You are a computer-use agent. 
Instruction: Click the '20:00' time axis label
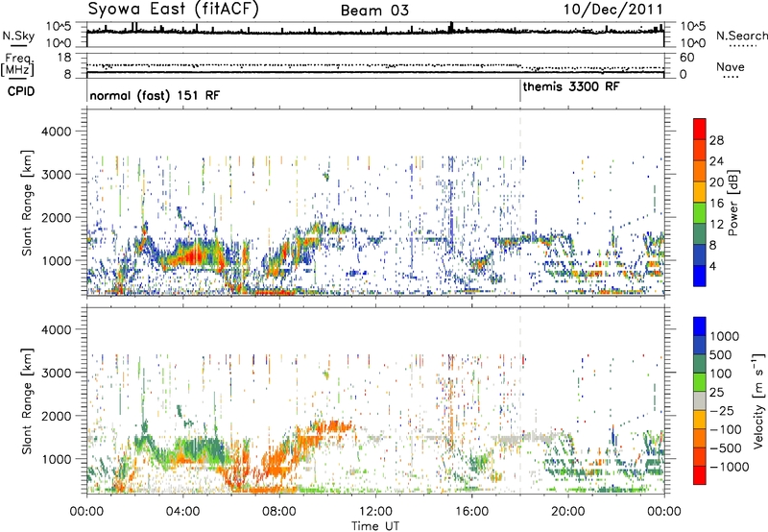pyautogui.click(x=567, y=512)
